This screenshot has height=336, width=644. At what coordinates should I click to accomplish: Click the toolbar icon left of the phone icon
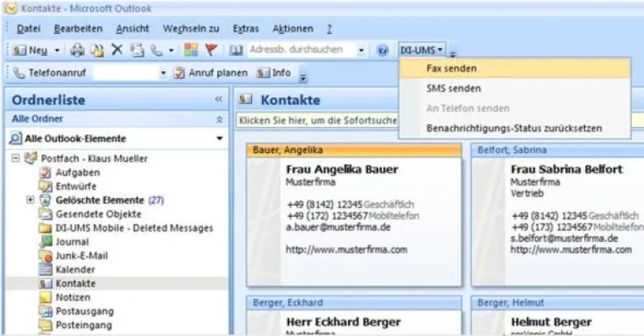[x=137, y=50]
